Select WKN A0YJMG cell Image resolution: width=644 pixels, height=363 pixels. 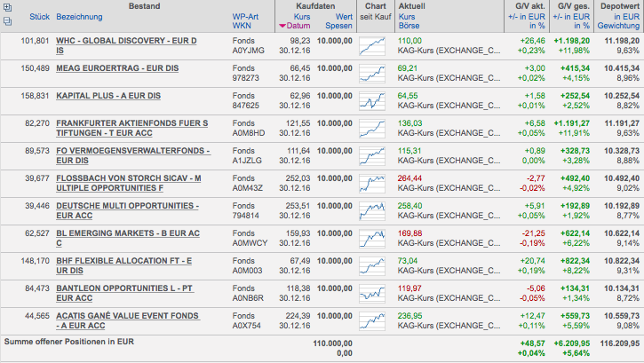[249, 51]
